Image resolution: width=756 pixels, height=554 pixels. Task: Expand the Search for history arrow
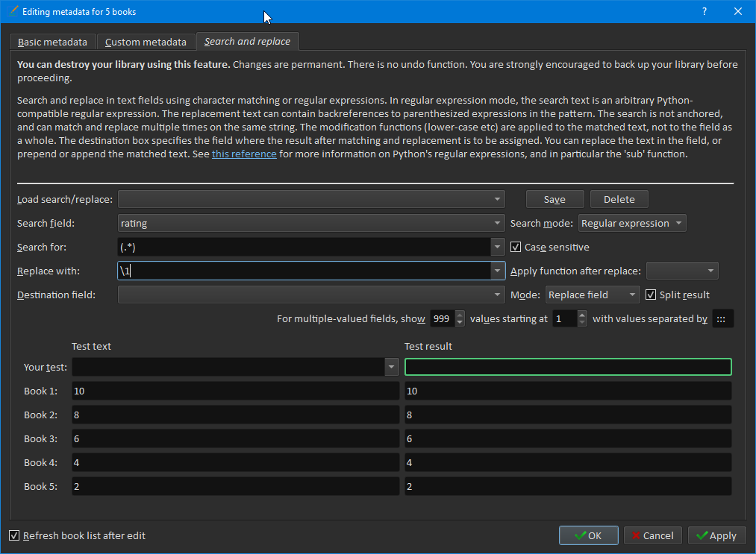(498, 247)
